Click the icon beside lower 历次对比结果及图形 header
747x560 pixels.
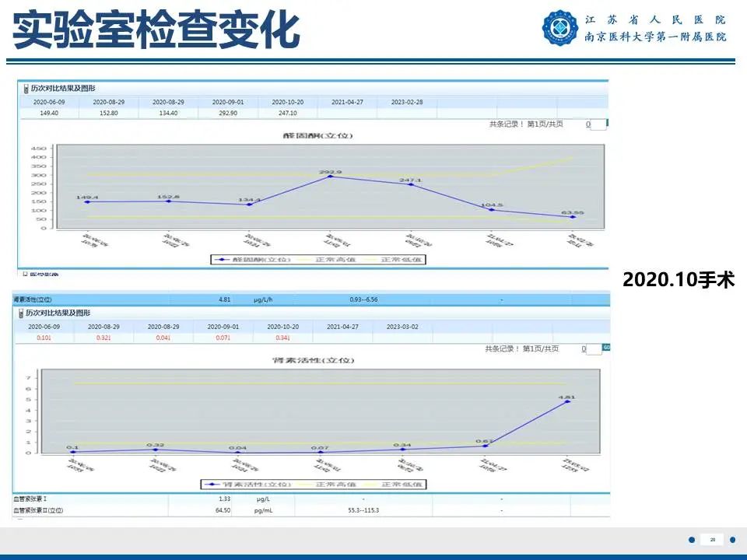(21, 313)
